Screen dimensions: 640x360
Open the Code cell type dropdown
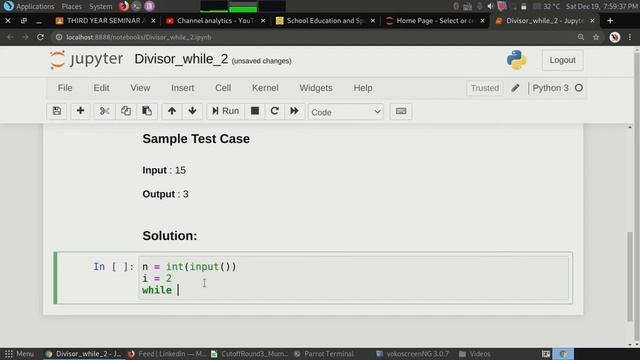(x=346, y=112)
